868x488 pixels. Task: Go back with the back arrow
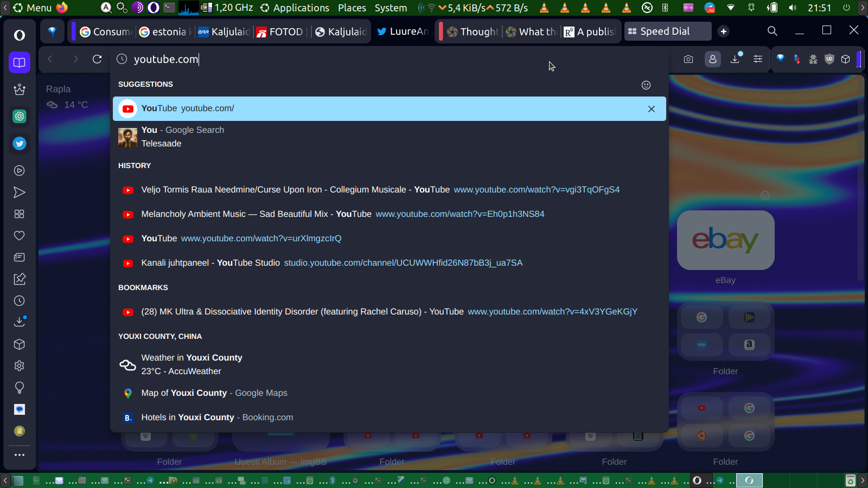[x=50, y=59]
